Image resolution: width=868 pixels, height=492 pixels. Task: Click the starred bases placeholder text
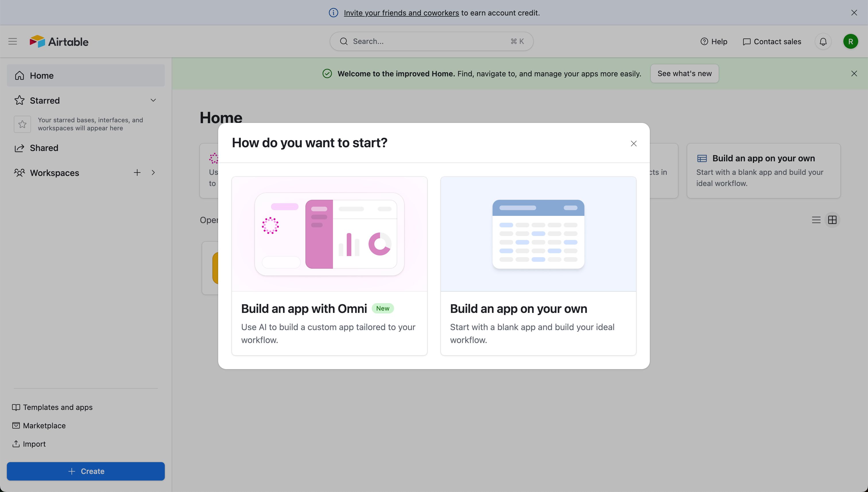click(90, 124)
